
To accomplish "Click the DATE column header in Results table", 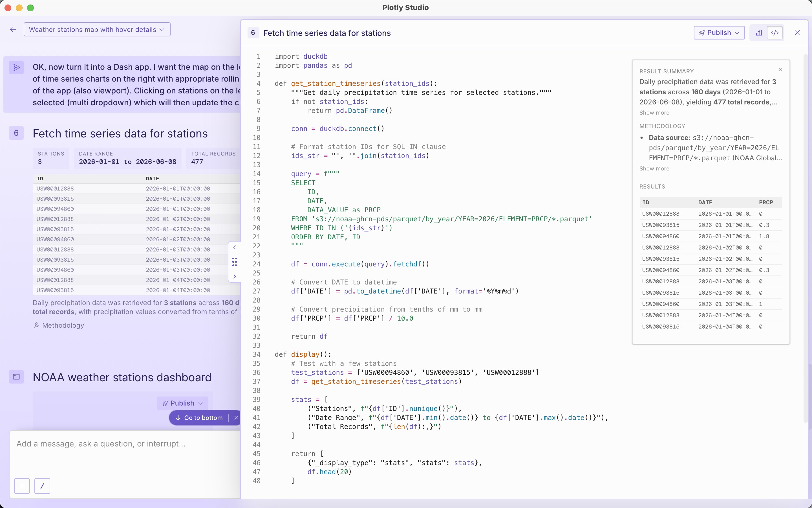I will 705,202.
